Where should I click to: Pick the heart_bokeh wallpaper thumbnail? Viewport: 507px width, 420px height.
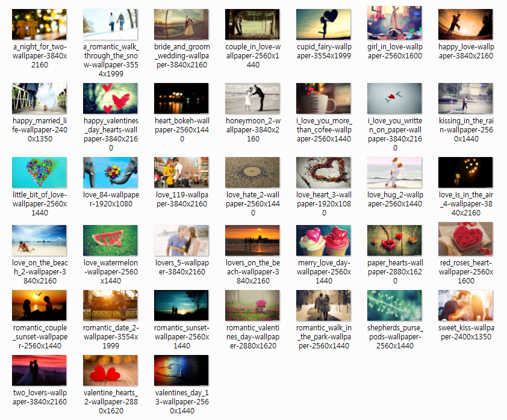click(181, 98)
